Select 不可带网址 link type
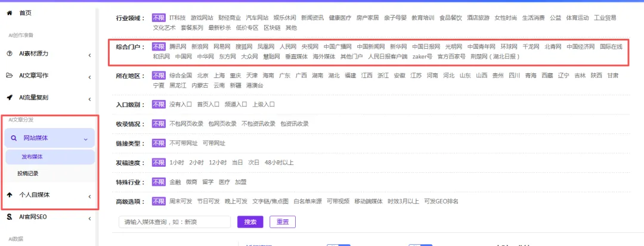The height and width of the screenshot is (246, 644). (183, 143)
